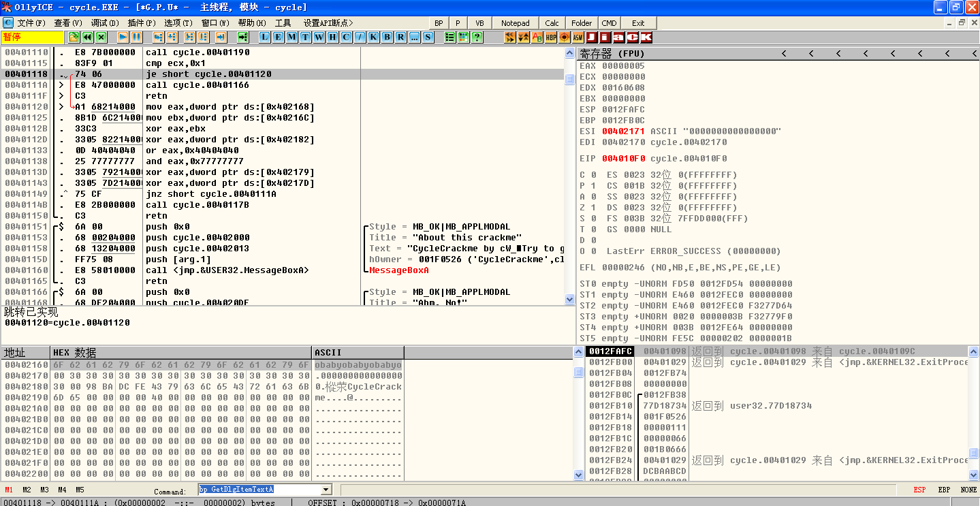Image resolution: width=980 pixels, height=506 pixels.
Task: Open References window (R) icon
Action: (x=400, y=37)
